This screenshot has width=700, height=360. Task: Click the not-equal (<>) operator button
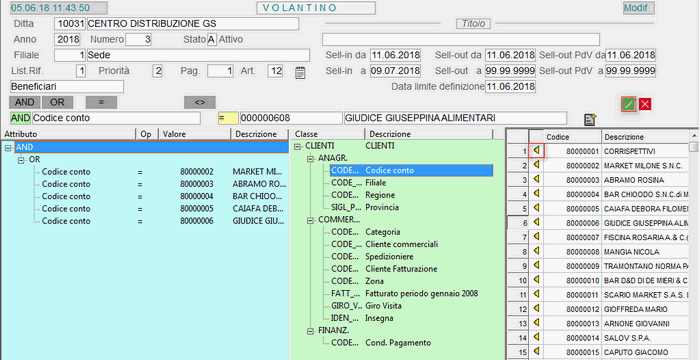click(x=200, y=102)
